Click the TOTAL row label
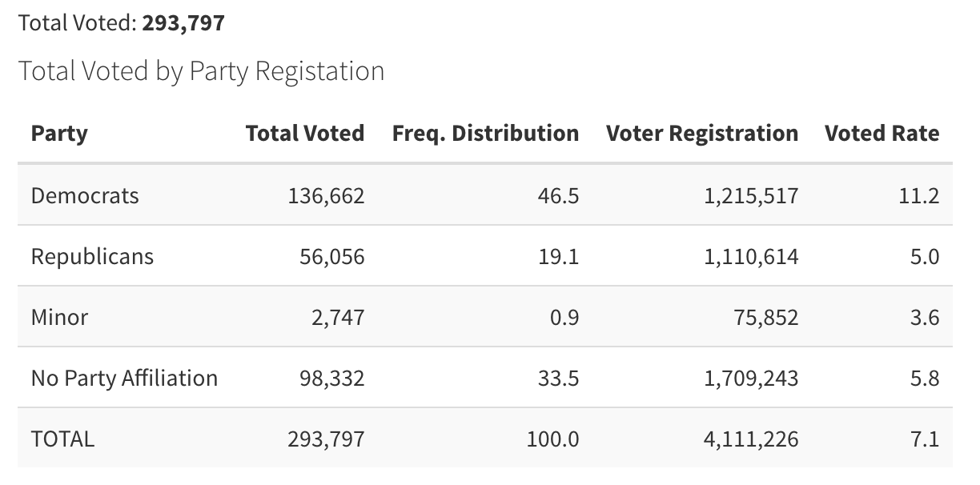This screenshot has width=980, height=485. pyautogui.click(x=62, y=439)
